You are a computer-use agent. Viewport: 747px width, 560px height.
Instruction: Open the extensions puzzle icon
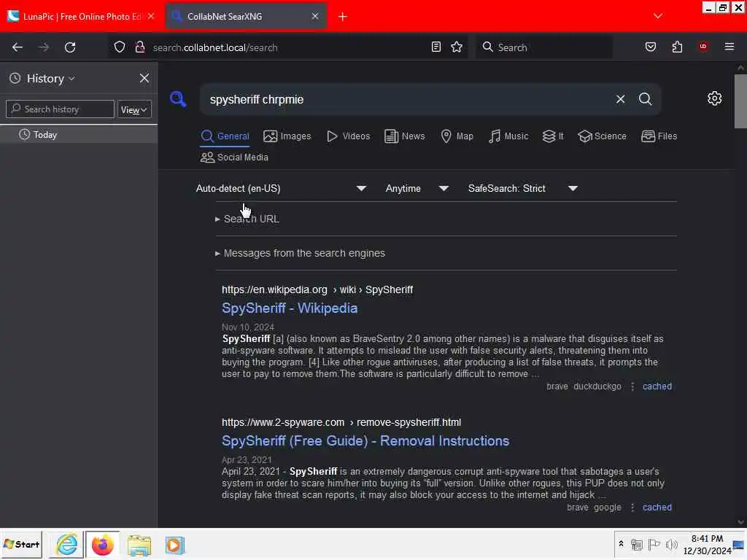click(x=677, y=47)
